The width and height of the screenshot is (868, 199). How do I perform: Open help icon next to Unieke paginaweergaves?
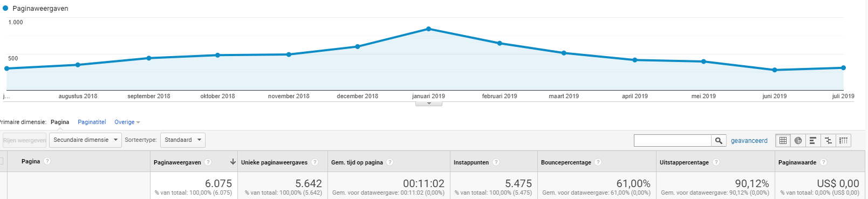tap(315, 162)
